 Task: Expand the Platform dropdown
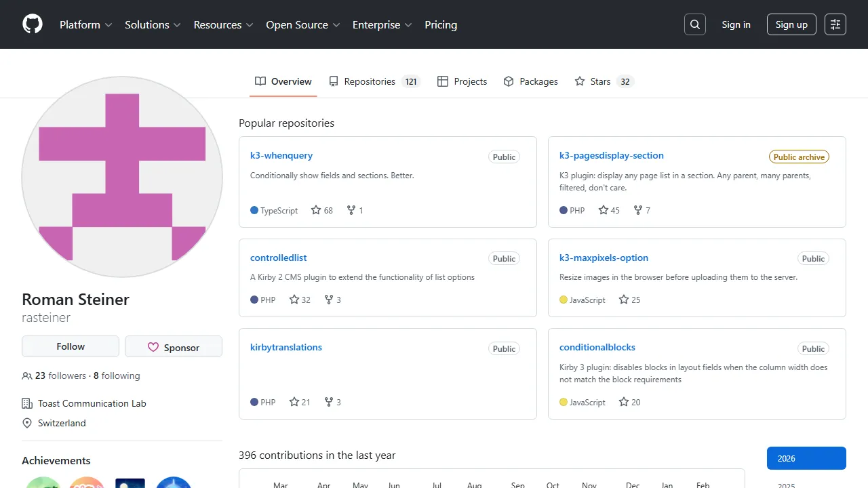click(85, 24)
